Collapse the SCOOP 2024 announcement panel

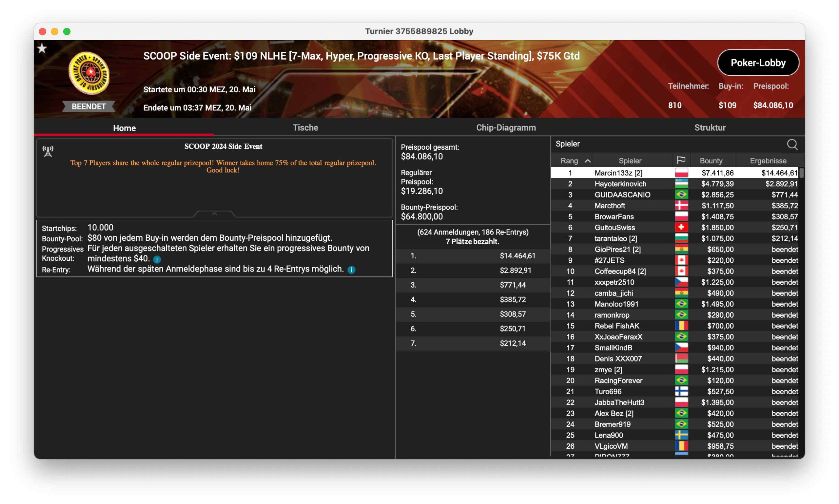pyautogui.click(x=214, y=214)
